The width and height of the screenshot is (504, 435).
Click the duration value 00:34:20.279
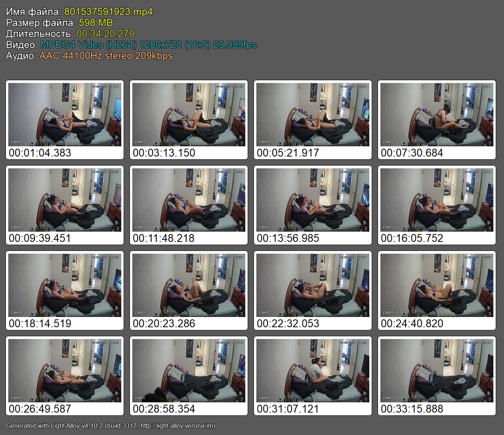point(105,34)
